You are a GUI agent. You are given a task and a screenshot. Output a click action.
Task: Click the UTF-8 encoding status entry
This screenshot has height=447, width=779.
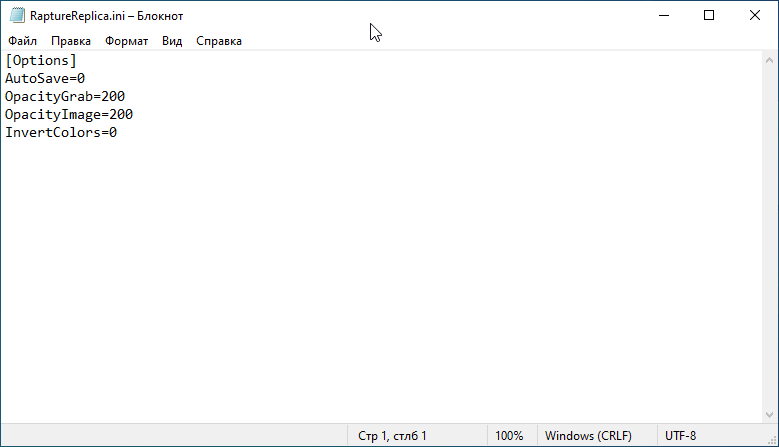click(x=680, y=436)
